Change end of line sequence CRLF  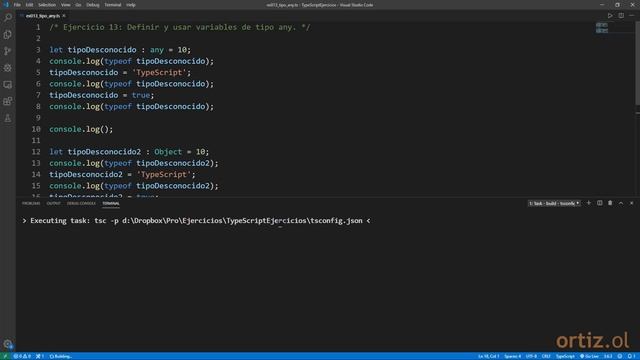tap(546, 356)
